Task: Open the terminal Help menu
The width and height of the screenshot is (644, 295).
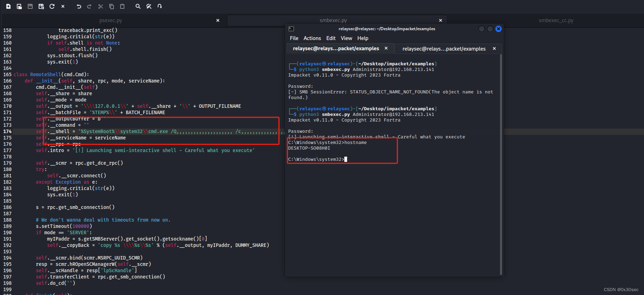Action: 363,38
